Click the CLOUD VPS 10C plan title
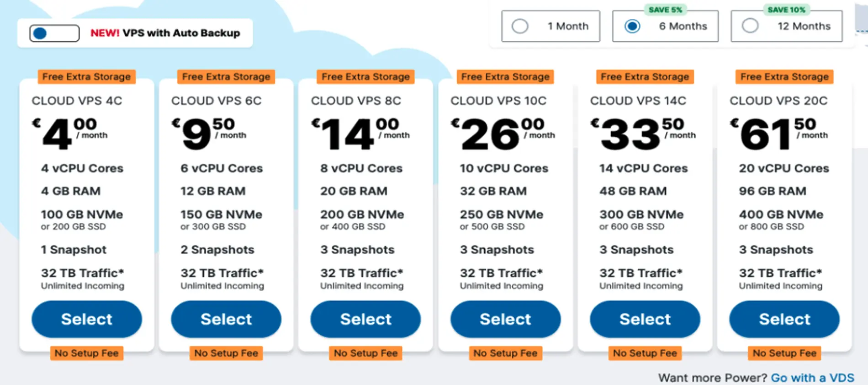868x385 pixels. [x=498, y=101]
